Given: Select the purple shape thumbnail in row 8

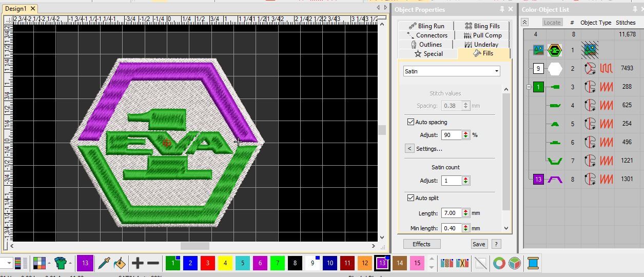Looking at the screenshot, I should (x=555, y=179).
